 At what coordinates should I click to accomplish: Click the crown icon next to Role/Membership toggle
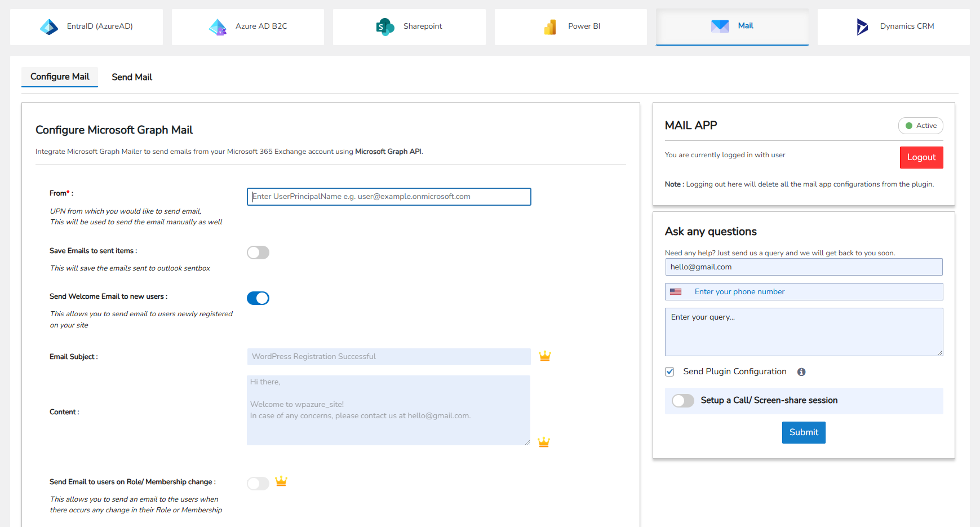[x=281, y=481]
